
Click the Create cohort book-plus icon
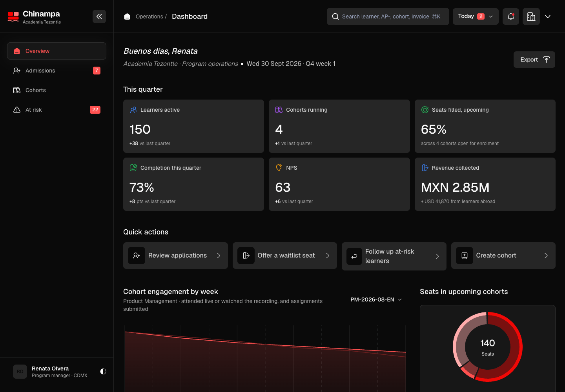(x=465, y=256)
